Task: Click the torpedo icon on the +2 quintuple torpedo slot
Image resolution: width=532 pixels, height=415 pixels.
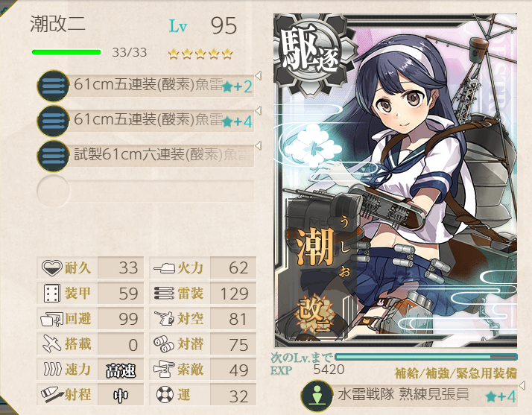Action: [x=53, y=86]
